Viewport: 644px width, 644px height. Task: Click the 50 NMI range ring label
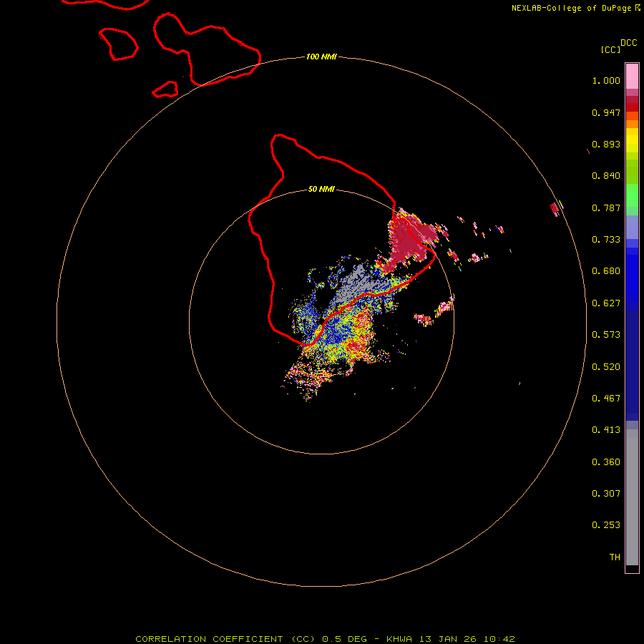coord(321,190)
